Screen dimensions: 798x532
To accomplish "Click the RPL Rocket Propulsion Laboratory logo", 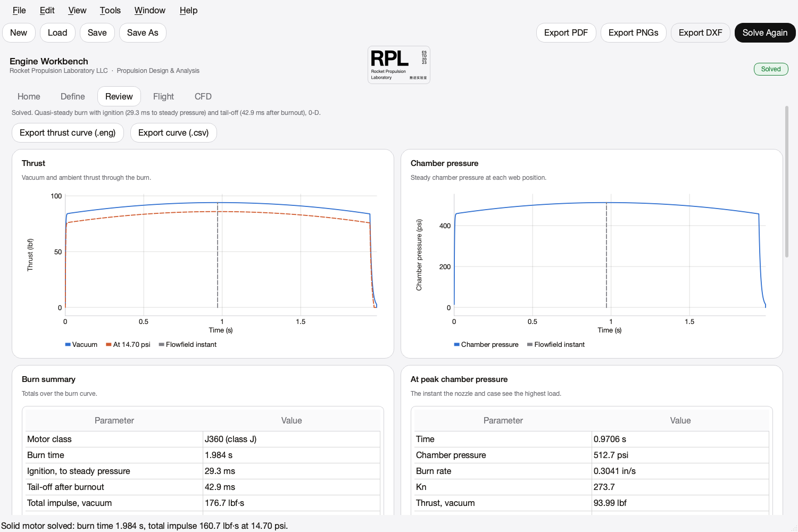I will [399, 65].
